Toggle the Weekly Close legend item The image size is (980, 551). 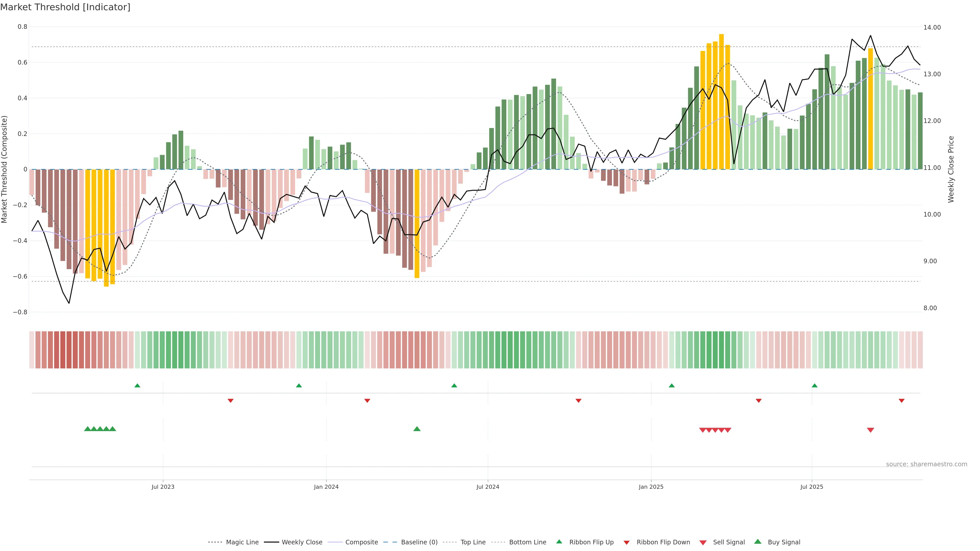pyautogui.click(x=302, y=542)
